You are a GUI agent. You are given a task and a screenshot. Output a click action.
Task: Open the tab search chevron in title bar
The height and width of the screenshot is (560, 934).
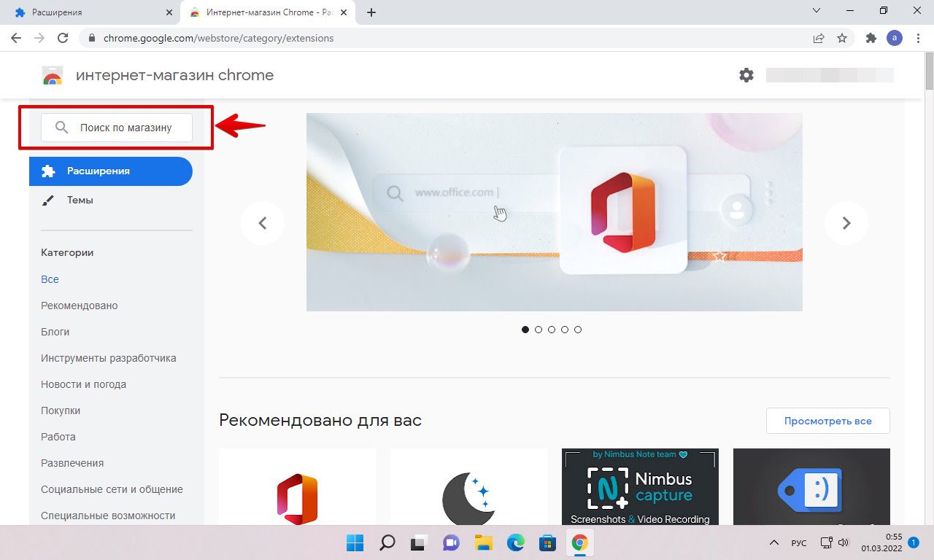(x=817, y=11)
